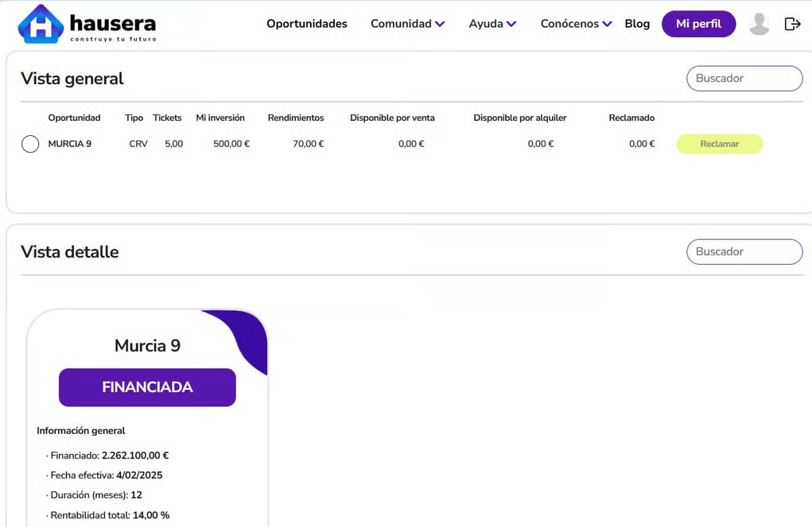This screenshot has height=527, width=812.
Task: Select the MURCIA 9 radio button
Action: pos(30,144)
